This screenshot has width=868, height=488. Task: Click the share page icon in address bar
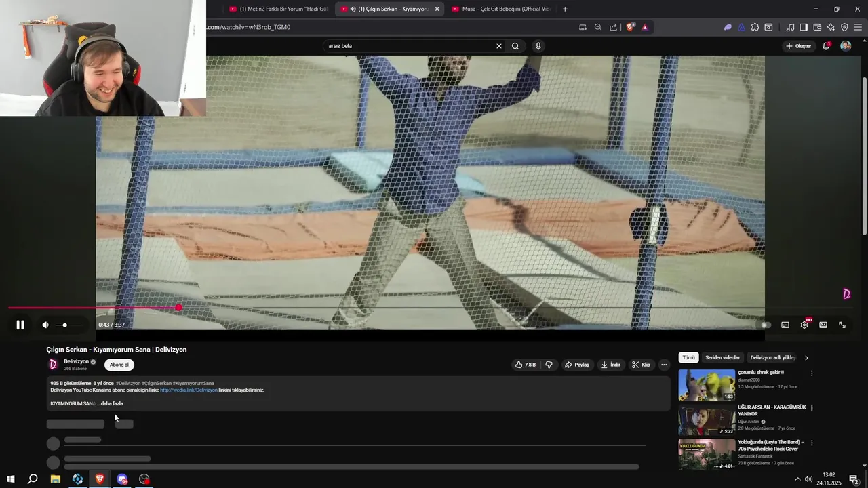pyautogui.click(x=614, y=27)
